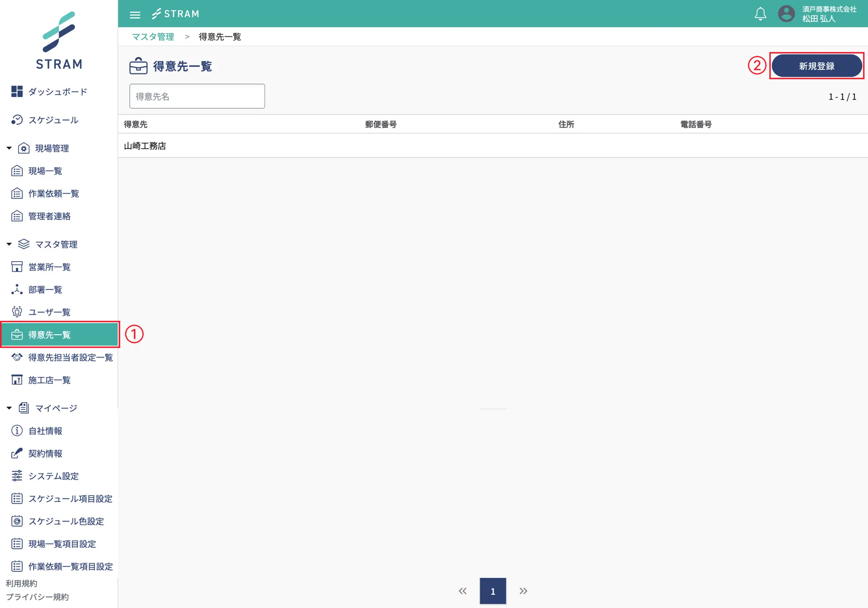
Task: Open the user profile avatar icon
Action: [786, 14]
